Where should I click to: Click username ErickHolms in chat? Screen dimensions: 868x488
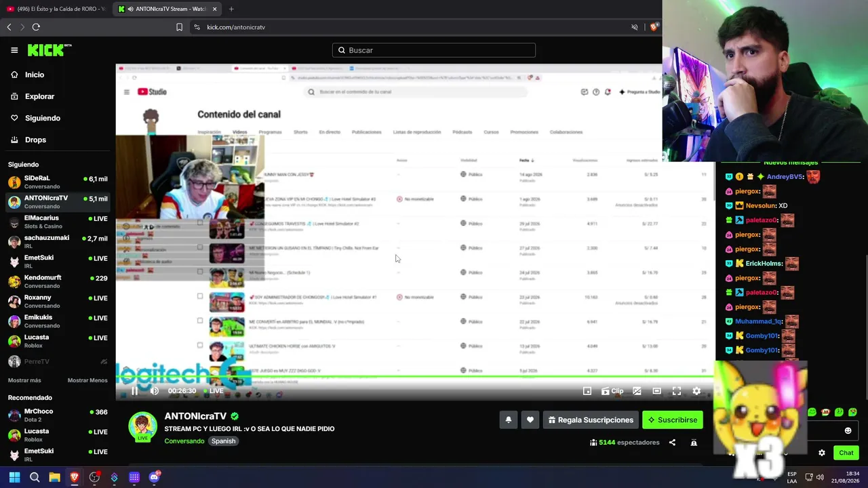[x=764, y=264]
